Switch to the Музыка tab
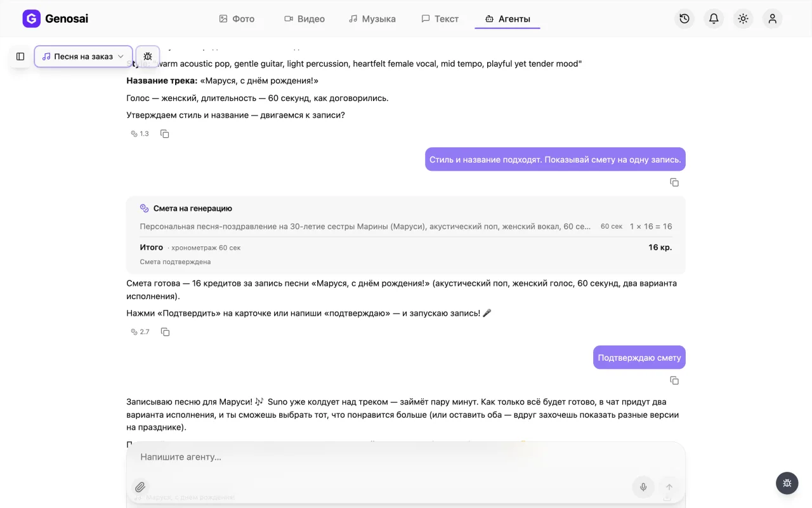Image resolution: width=812 pixels, height=508 pixels. [x=372, y=19]
